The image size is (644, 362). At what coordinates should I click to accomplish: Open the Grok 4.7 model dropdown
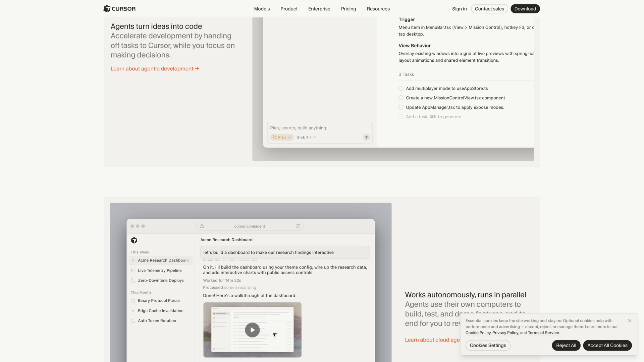tap(306, 137)
